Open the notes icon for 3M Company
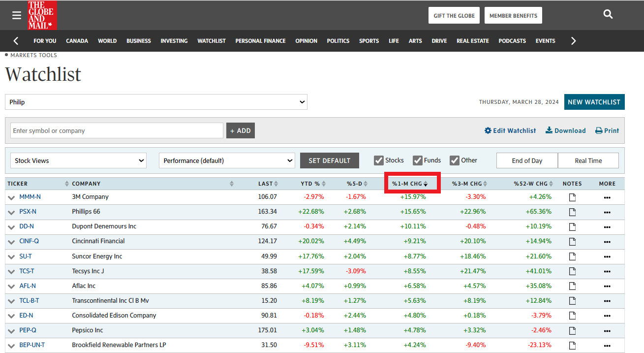Viewport: 644px width, 353px height. click(x=572, y=197)
